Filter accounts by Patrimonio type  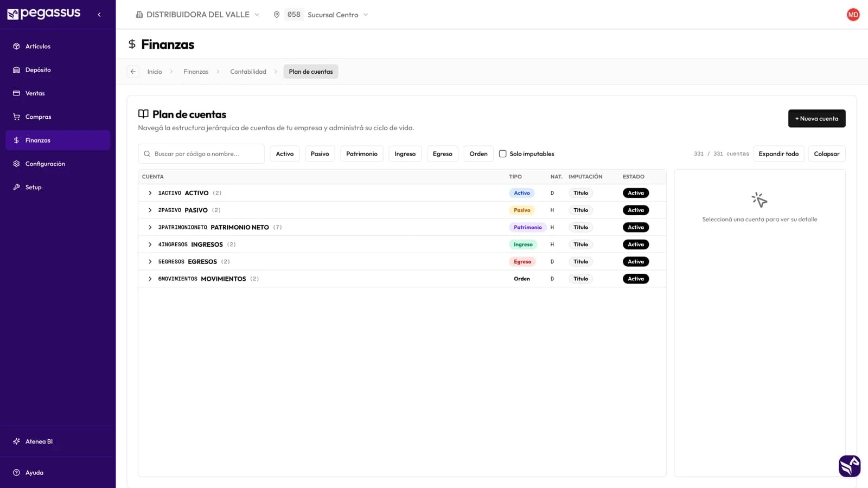(x=362, y=154)
